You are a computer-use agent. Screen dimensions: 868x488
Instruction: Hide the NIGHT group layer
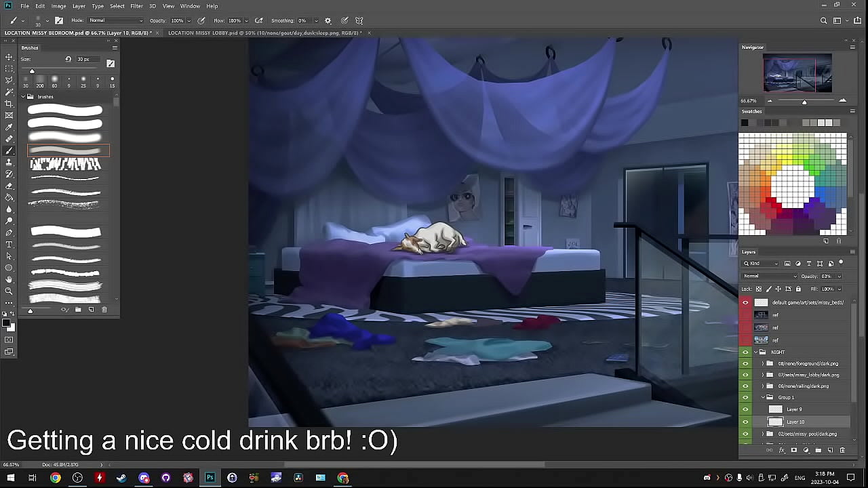coord(745,352)
